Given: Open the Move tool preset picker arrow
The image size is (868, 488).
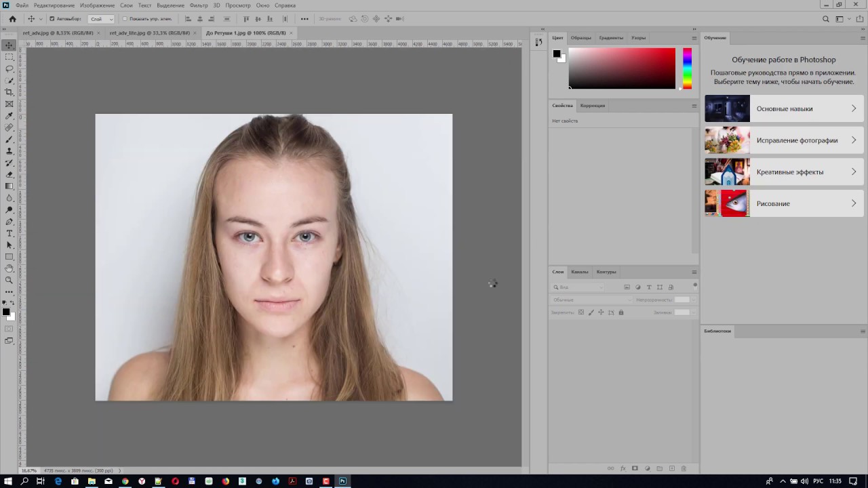Looking at the screenshot, I should [x=41, y=19].
